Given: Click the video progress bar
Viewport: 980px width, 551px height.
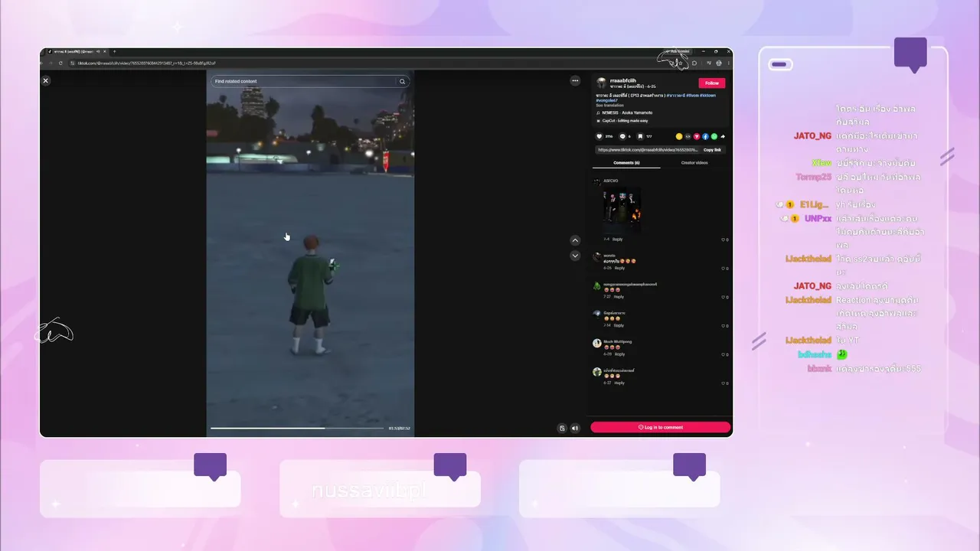Looking at the screenshot, I should [297, 428].
